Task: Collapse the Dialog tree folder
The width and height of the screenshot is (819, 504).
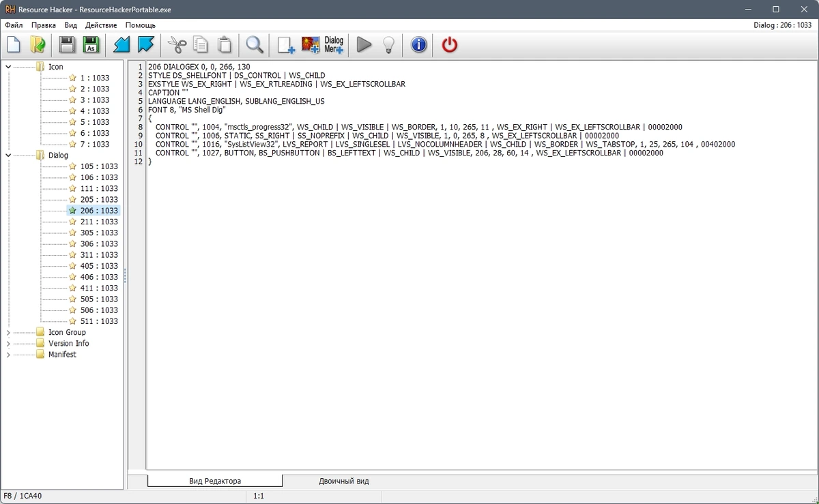Action: (x=8, y=155)
